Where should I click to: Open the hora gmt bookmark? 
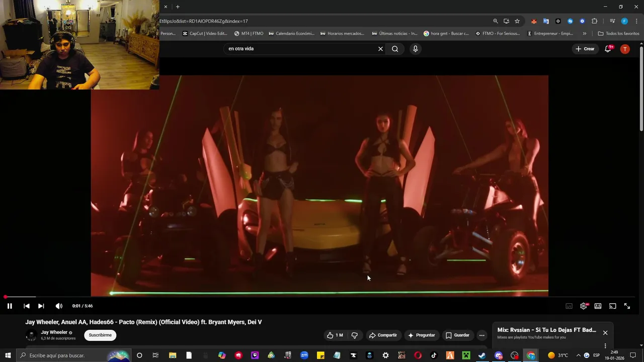click(x=446, y=34)
